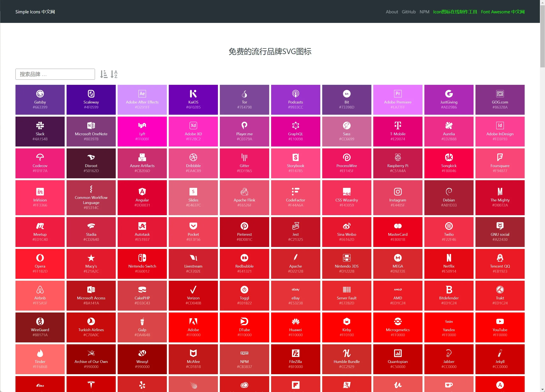The height and width of the screenshot is (392, 545).
Task: Click the CSS Wizardry label
Action: [347, 200]
